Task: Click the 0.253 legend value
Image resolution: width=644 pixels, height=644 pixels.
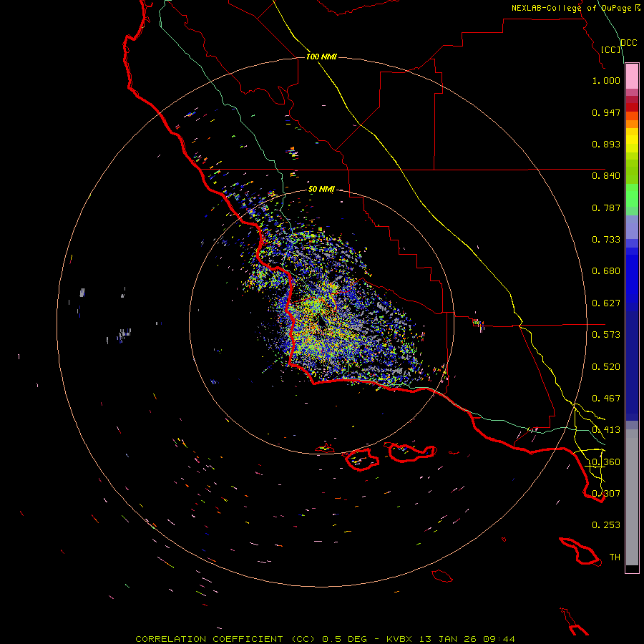Action: [x=606, y=525]
